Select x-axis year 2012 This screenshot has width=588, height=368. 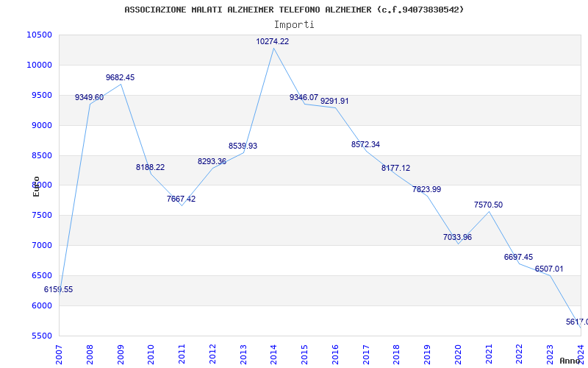[x=212, y=355]
